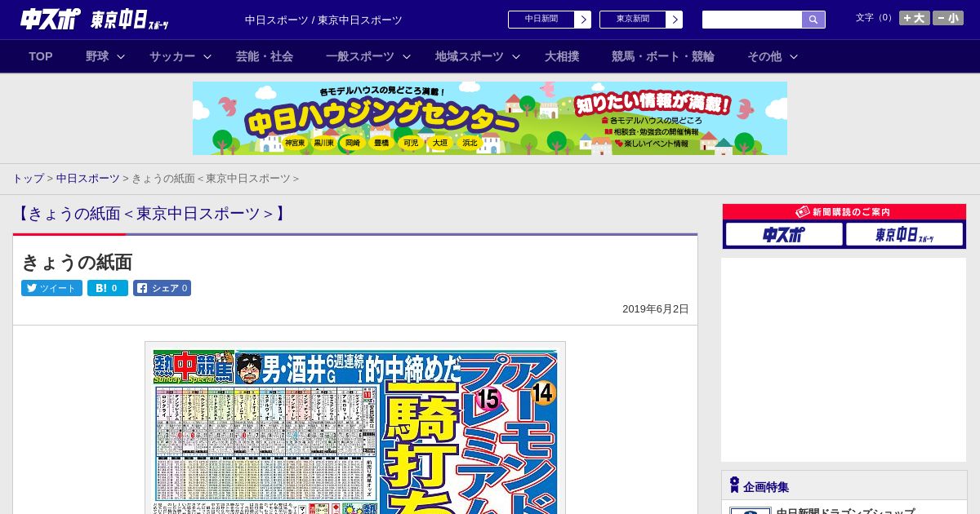Viewport: 980px width, 514px height.
Task: Open 地域スポーツ navigation menu
Action: [x=470, y=56]
